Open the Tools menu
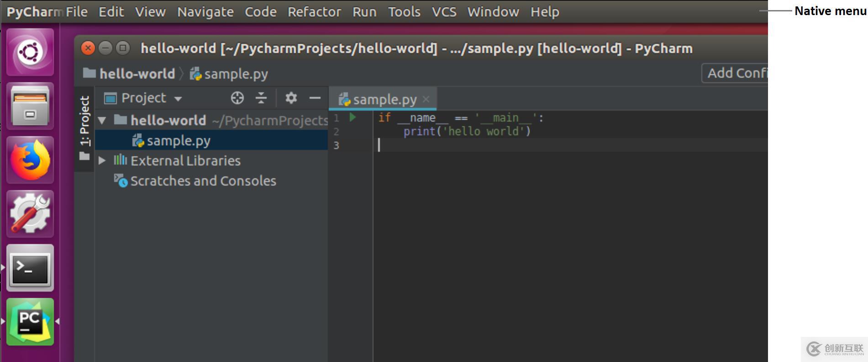Viewport: 868px width, 362px height. tap(404, 11)
